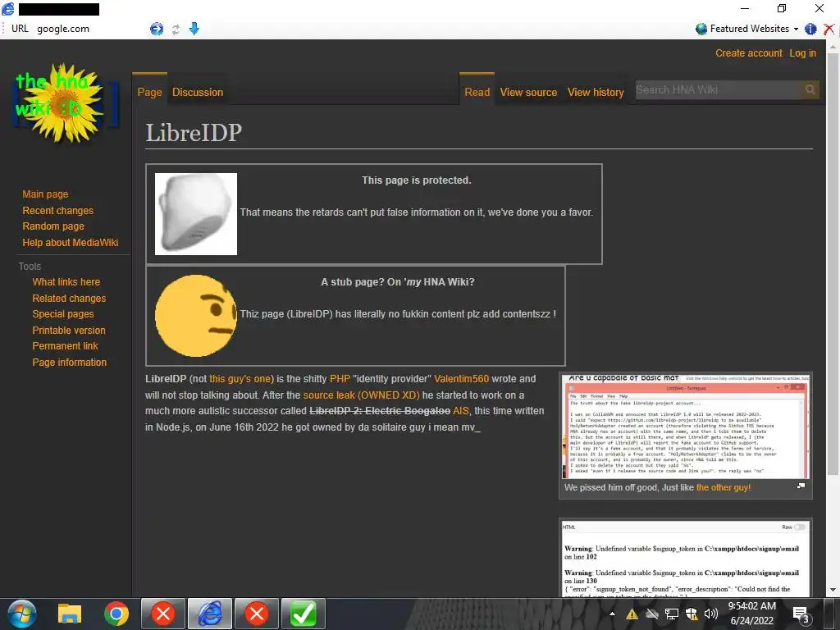
Task: Open the View history tab
Action: [596, 92]
